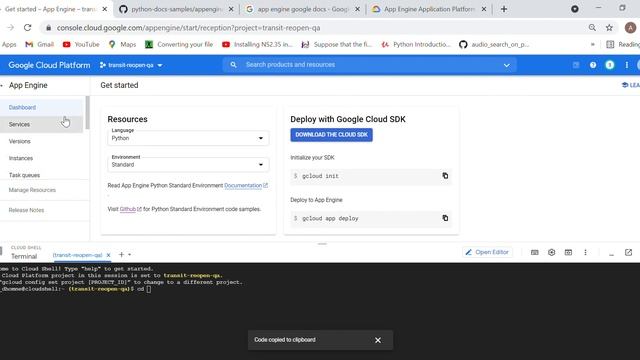Image resolution: width=640 pixels, height=360 pixels.
Task: Close the App Engine Application Platform tab
Action: click(484, 9)
